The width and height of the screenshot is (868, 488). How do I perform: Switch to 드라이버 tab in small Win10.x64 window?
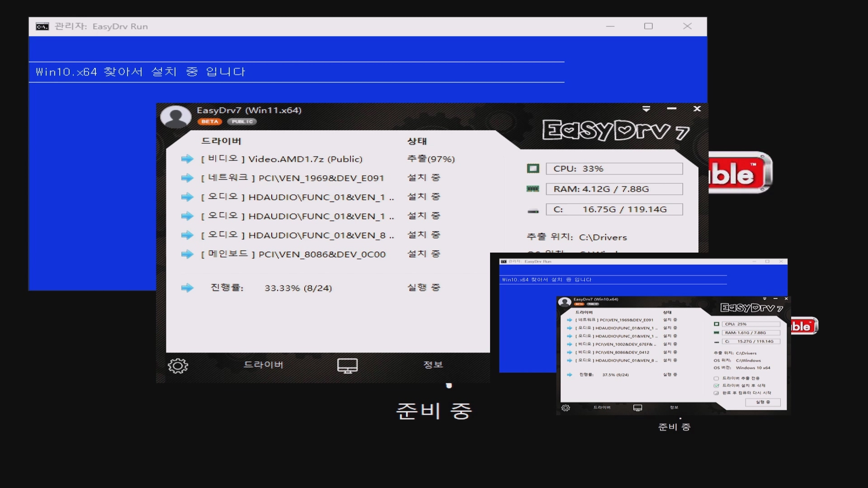(x=602, y=407)
